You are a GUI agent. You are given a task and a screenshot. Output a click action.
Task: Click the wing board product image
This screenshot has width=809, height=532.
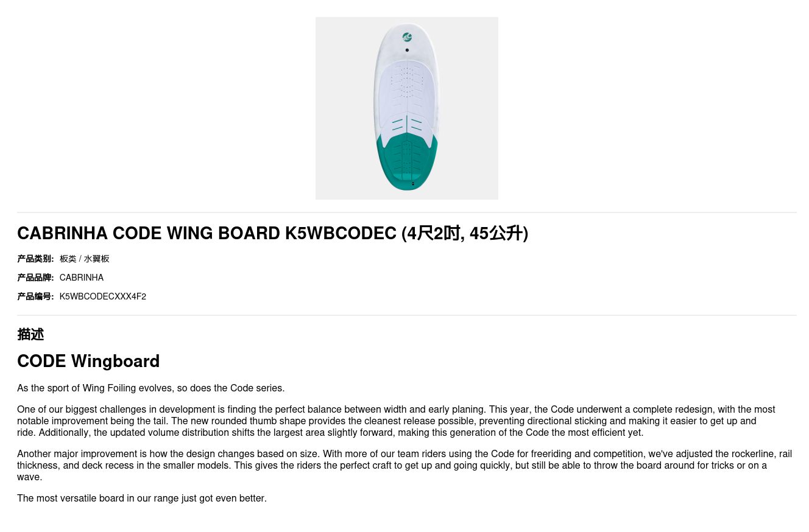coord(406,108)
